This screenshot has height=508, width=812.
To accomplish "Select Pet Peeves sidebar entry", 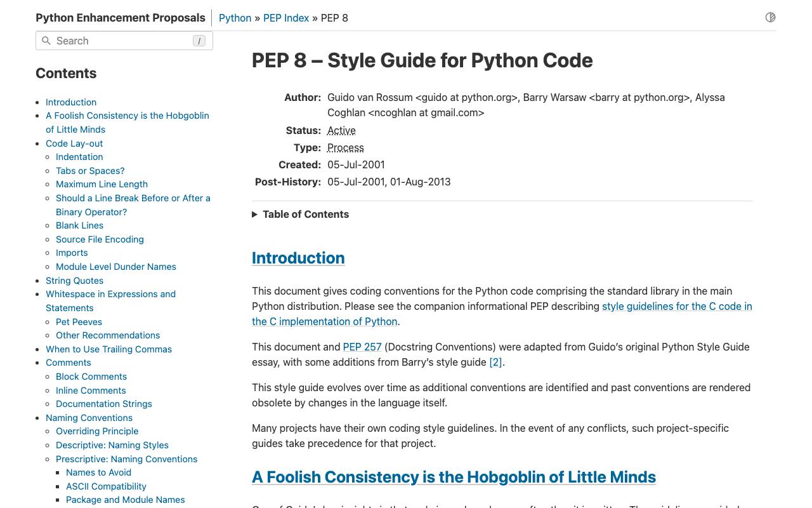I will tap(79, 322).
